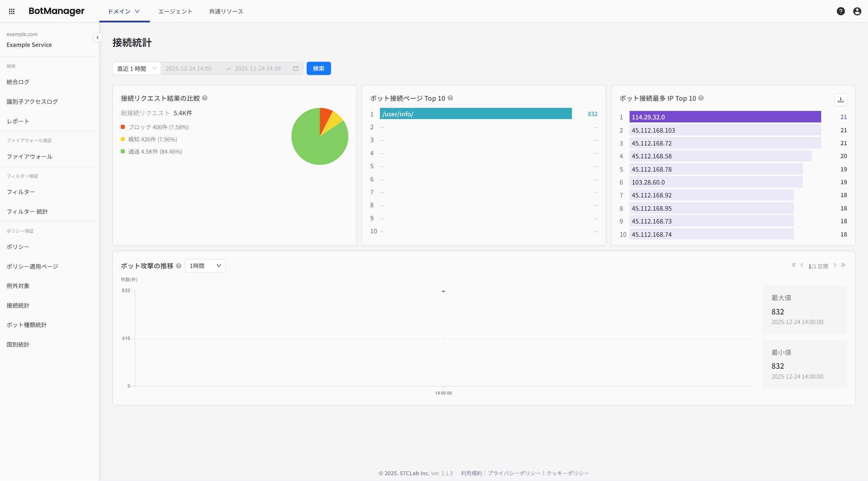Viewport: 868px width, 481px height.
Task: Open the apps grid menu icon
Action: [12, 11]
